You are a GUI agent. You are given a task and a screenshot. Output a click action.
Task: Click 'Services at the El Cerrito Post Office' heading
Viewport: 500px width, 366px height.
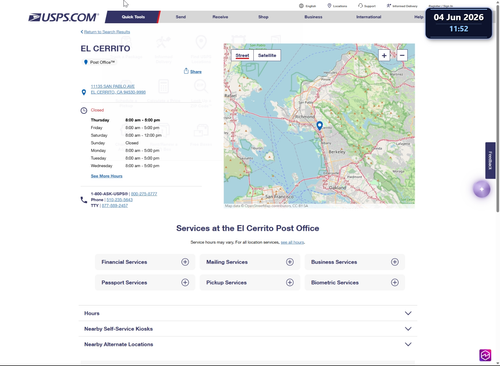pyautogui.click(x=248, y=228)
